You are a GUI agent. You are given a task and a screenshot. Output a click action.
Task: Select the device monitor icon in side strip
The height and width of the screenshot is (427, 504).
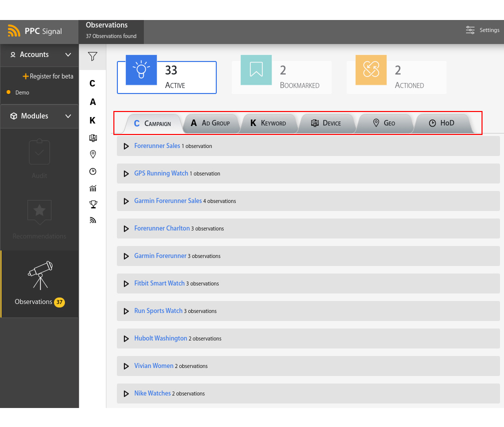[x=93, y=138]
